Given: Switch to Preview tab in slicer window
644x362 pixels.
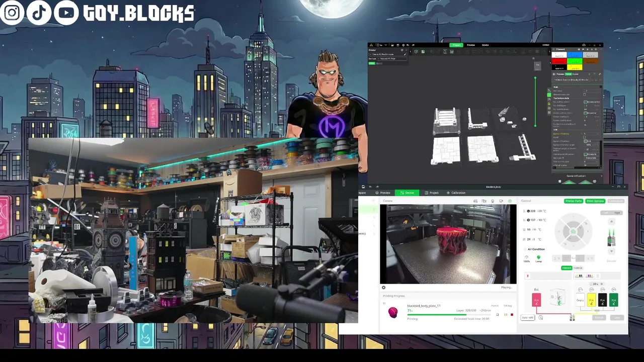Looking at the screenshot, I should 471,45.
